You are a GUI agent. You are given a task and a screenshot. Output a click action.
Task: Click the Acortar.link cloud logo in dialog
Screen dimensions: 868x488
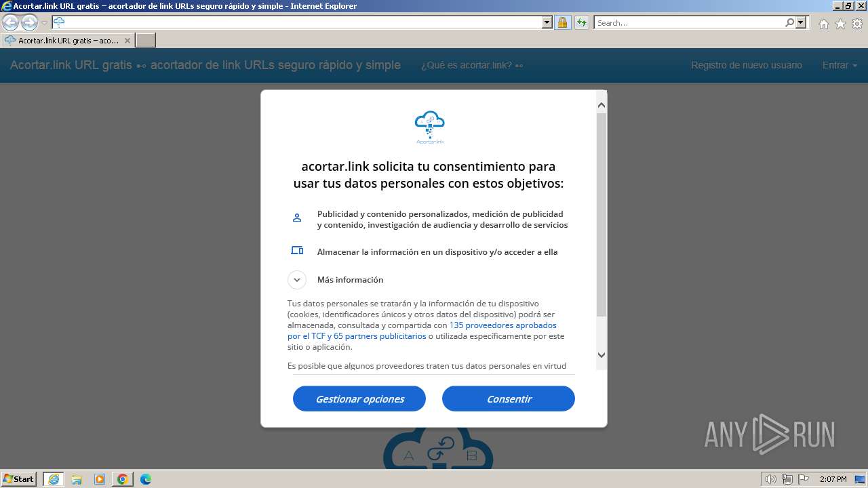pyautogui.click(x=430, y=128)
